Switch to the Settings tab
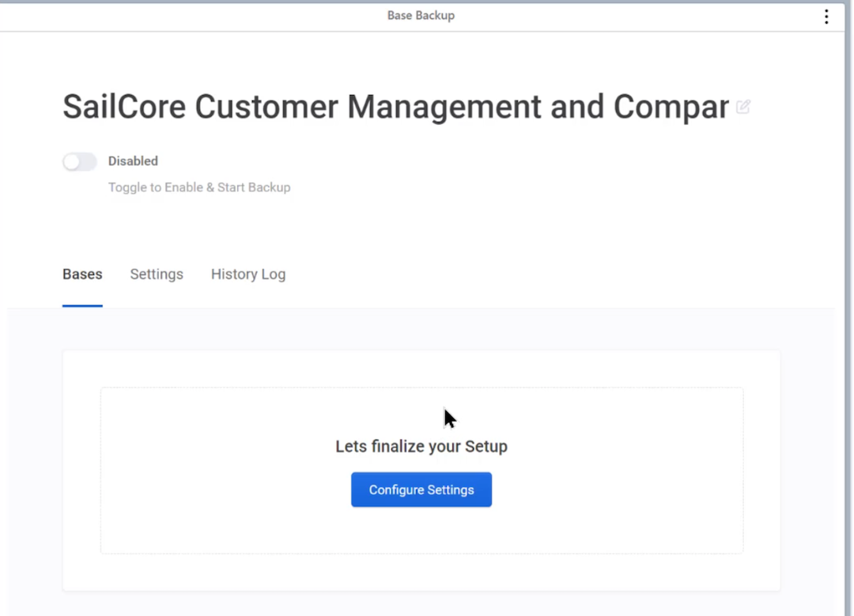Image resolution: width=854 pixels, height=616 pixels. (157, 274)
